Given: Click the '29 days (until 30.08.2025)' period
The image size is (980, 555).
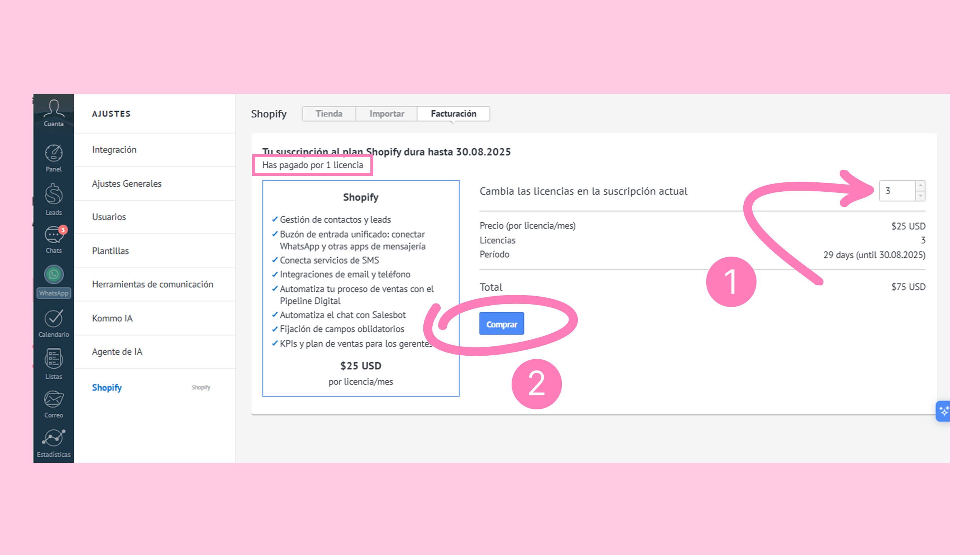Looking at the screenshot, I should [874, 255].
